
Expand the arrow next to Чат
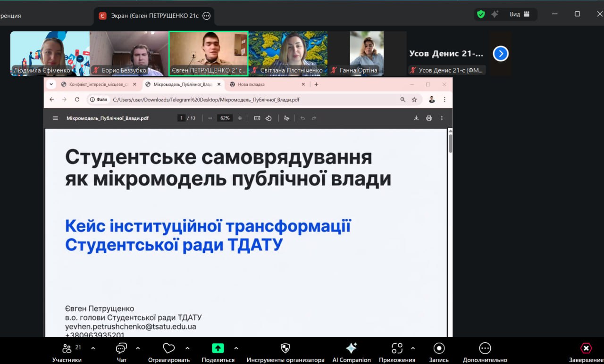pos(138,348)
